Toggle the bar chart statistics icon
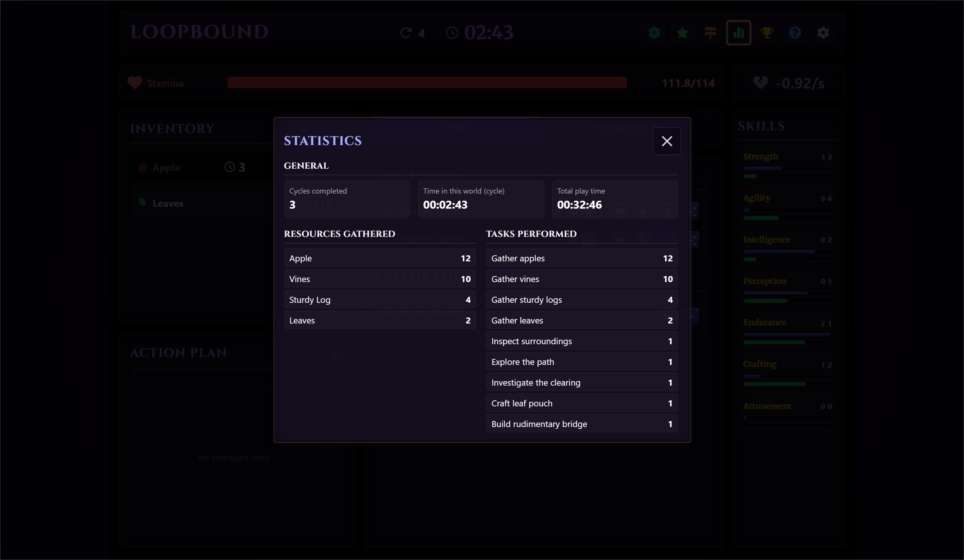This screenshot has width=964, height=560. click(x=739, y=33)
